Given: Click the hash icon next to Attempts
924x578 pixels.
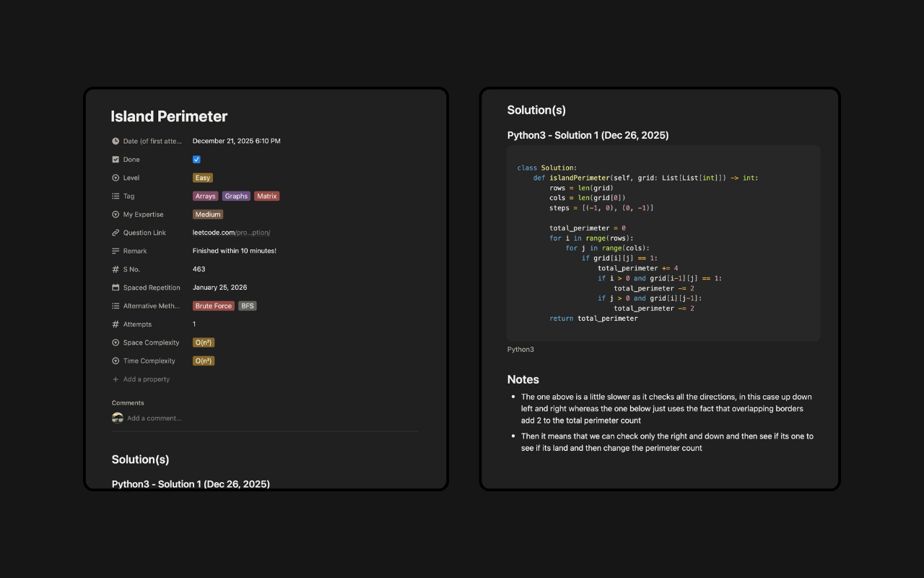Looking at the screenshot, I should tap(115, 324).
